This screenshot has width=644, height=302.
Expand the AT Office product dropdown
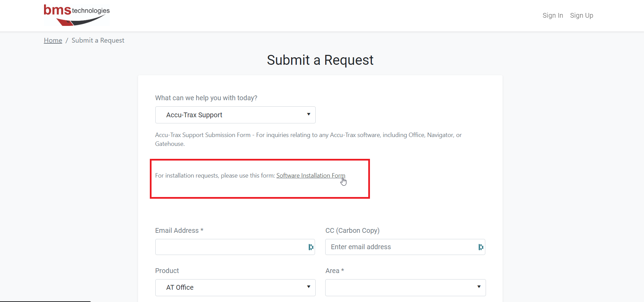[235, 287]
